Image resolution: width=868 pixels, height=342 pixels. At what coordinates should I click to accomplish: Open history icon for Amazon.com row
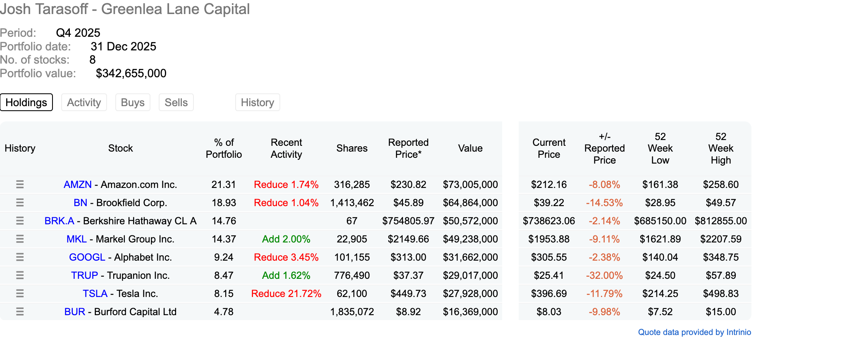coord(20,185)
